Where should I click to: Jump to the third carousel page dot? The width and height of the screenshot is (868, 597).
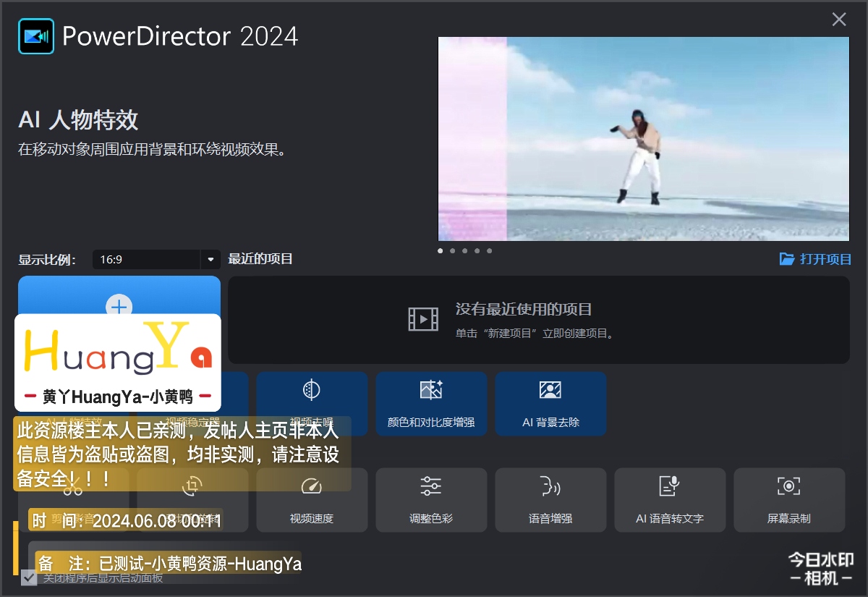coord(464,251)
